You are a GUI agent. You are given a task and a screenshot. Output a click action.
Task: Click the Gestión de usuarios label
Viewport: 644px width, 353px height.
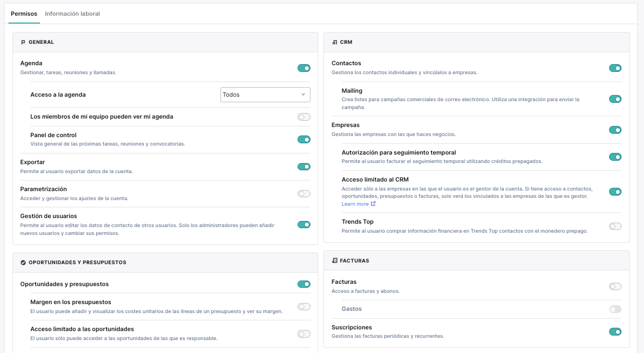[48, 216]
